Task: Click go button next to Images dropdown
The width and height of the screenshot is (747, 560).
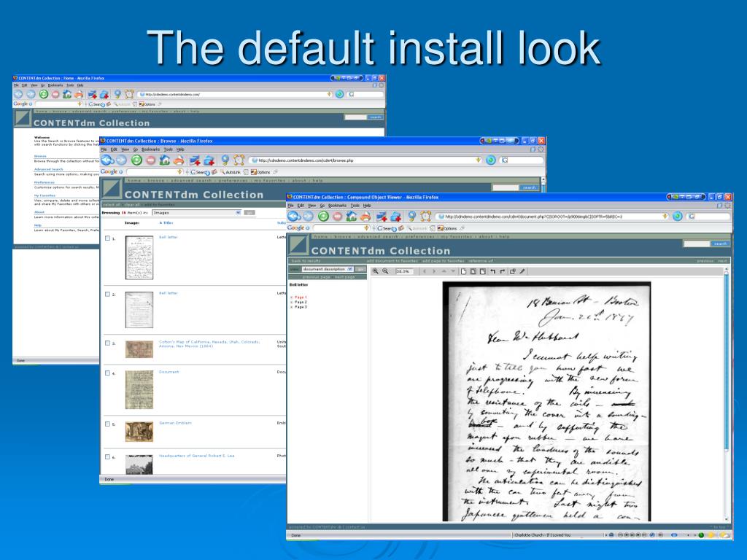Action: 249,213
